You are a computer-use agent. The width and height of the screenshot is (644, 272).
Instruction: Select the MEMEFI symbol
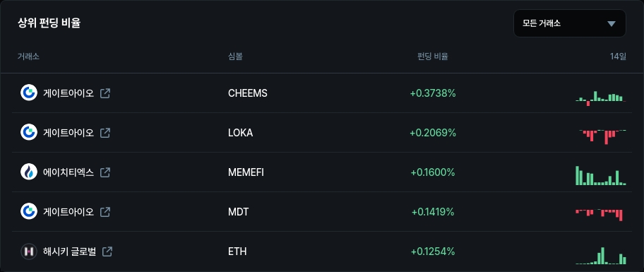coord(246,172)
